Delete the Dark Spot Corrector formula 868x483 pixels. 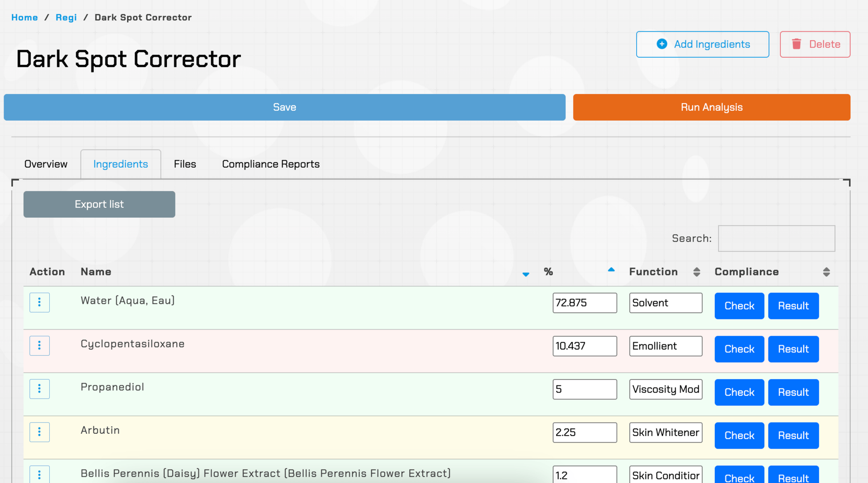[x=815, y=44]
